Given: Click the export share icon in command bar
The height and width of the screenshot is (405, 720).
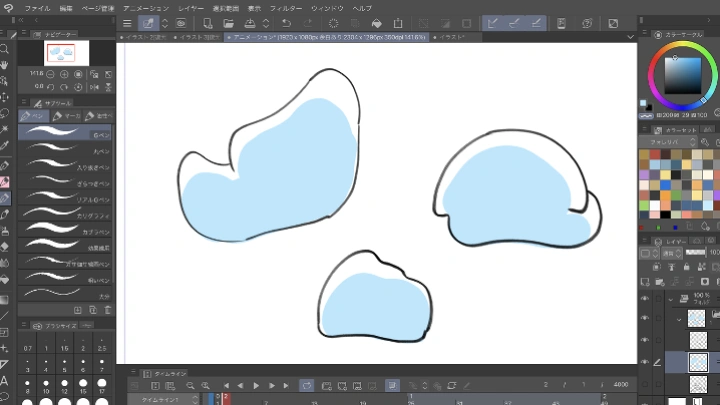Looking at the screenshot, I should point(398,23).
